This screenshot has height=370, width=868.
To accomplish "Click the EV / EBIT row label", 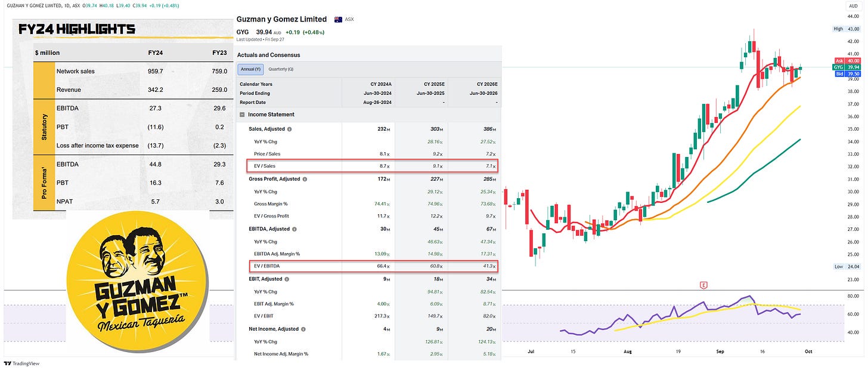I will coord(265,316).
